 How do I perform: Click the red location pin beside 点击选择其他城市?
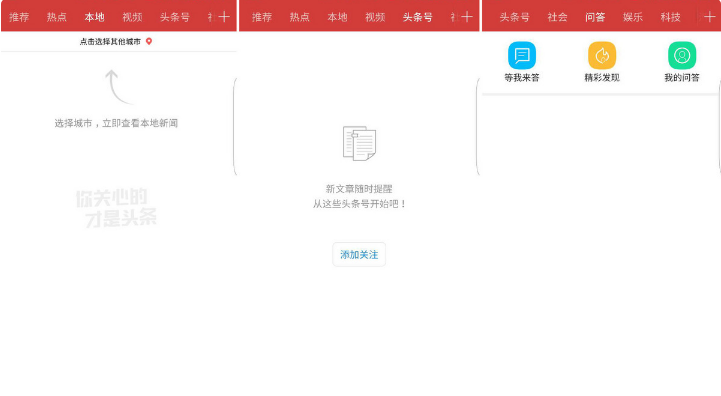pos(149,41)
